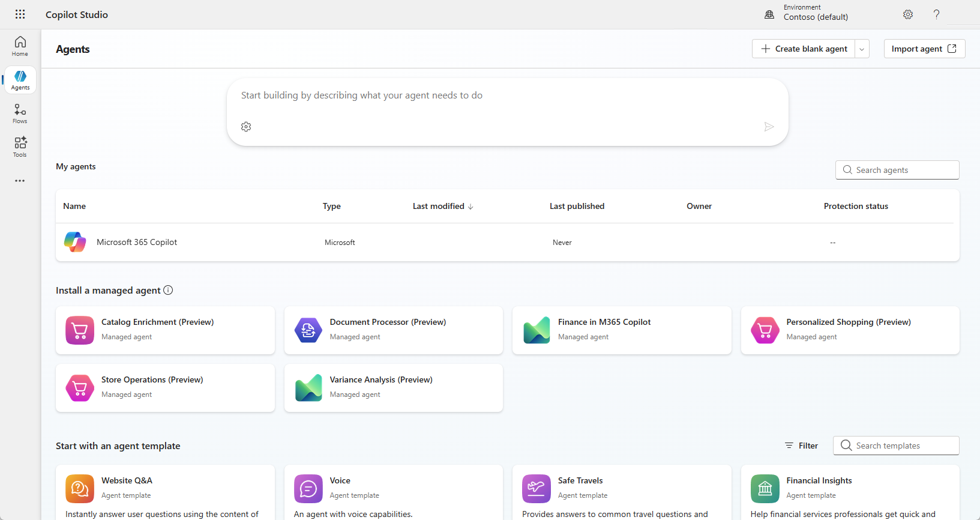Click the Create blank agent button
This screenshot has height=520, width=980.
(804, 49)
